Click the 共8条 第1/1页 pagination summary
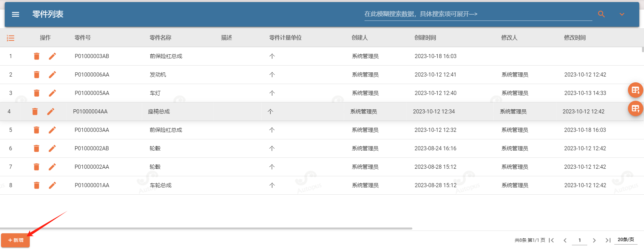The width and height of the screenshot is (644, 249). pos(530,240)
